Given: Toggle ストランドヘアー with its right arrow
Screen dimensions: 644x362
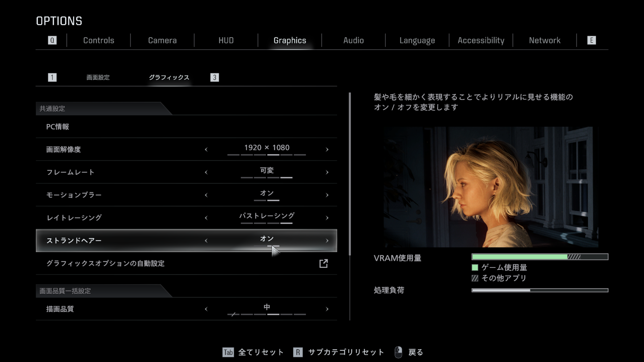Looking at the screenshot, I should pos(327,241).
